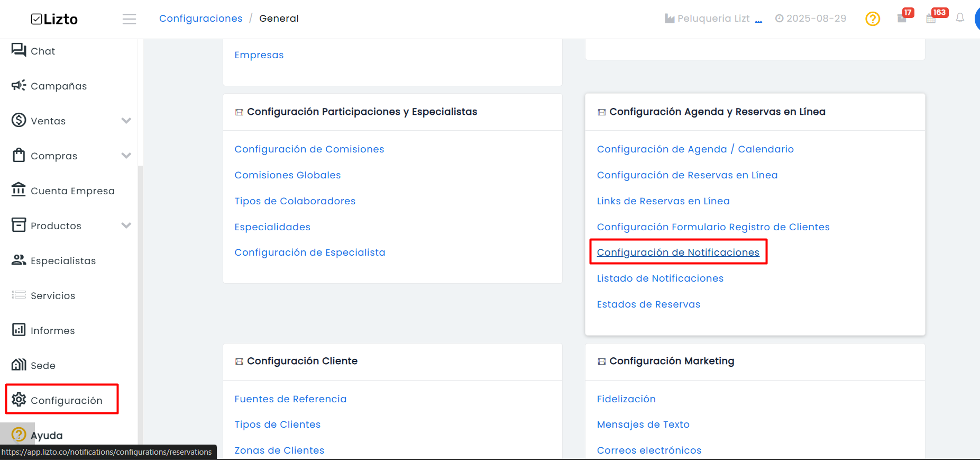980x460 pixels.
Task: Open Chat from the sidebar
Action: pos(33,51)
